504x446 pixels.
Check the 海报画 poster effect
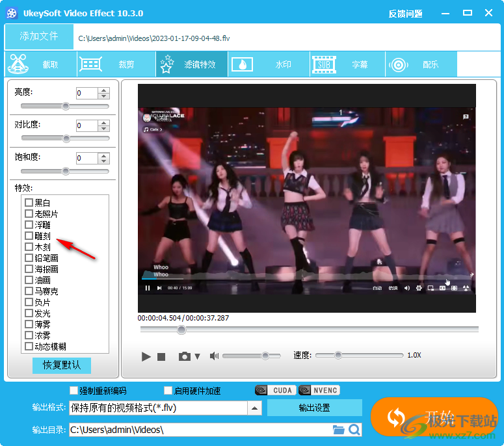click(29, 269)
